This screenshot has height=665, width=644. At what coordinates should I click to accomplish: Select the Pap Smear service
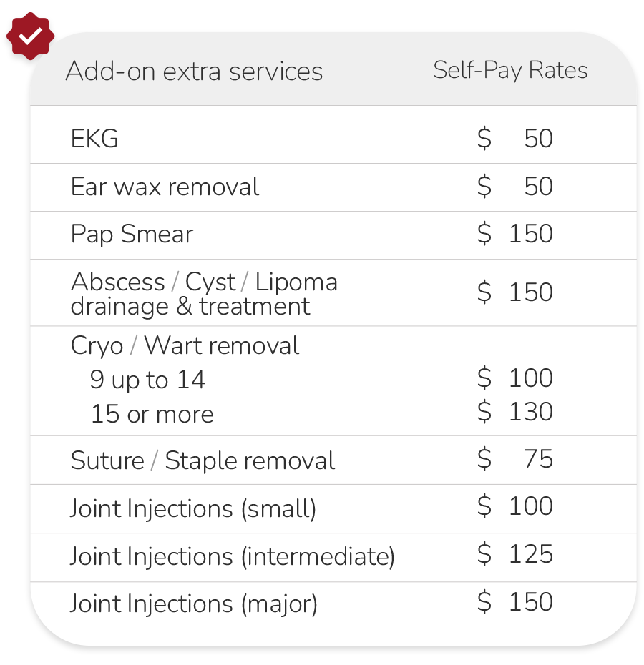tap(132, 235)
